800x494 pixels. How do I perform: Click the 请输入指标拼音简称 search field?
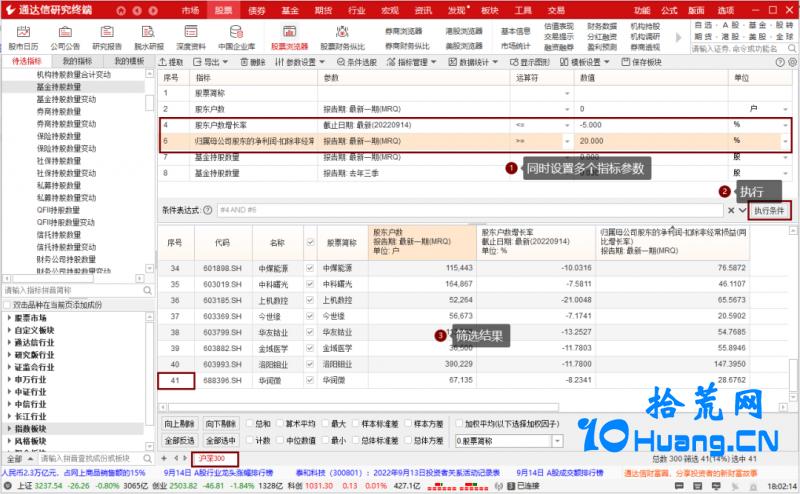tap(72, 290)
